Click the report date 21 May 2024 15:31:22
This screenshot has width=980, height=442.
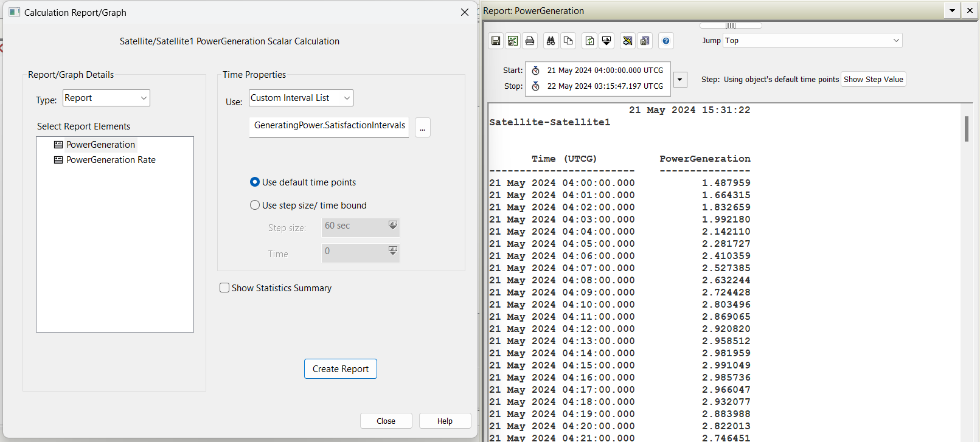[x=690, y=110]
